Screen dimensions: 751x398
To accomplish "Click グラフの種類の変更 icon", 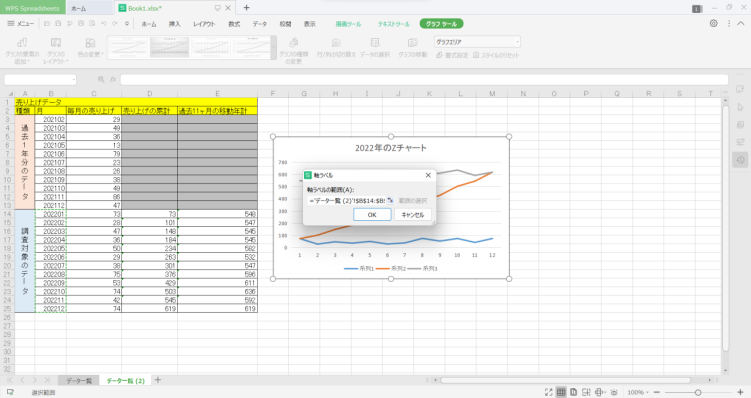I will (294, 51).
